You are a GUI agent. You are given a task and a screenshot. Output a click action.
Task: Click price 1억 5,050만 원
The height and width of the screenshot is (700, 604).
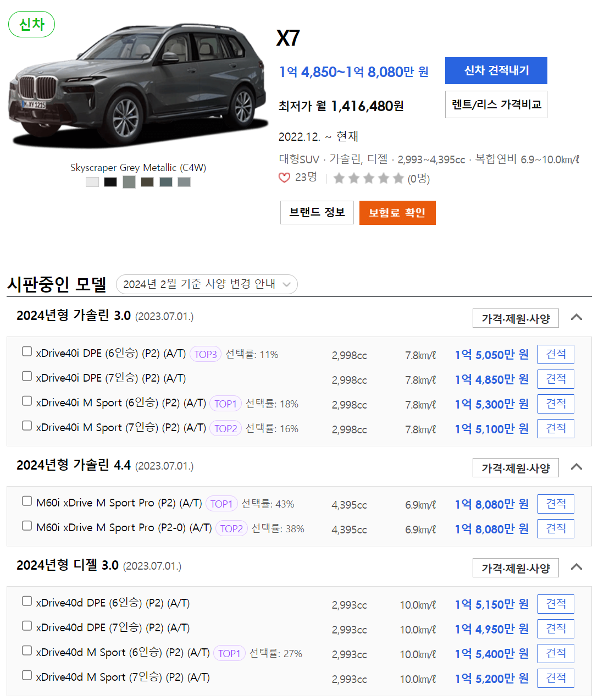point(492,355)
